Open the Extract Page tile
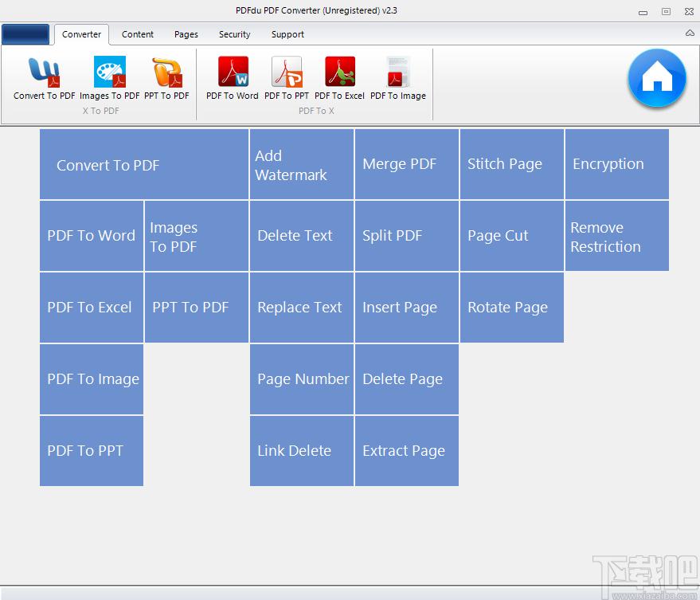Viewport: 700px width, 600px height. tap(406, 451)
